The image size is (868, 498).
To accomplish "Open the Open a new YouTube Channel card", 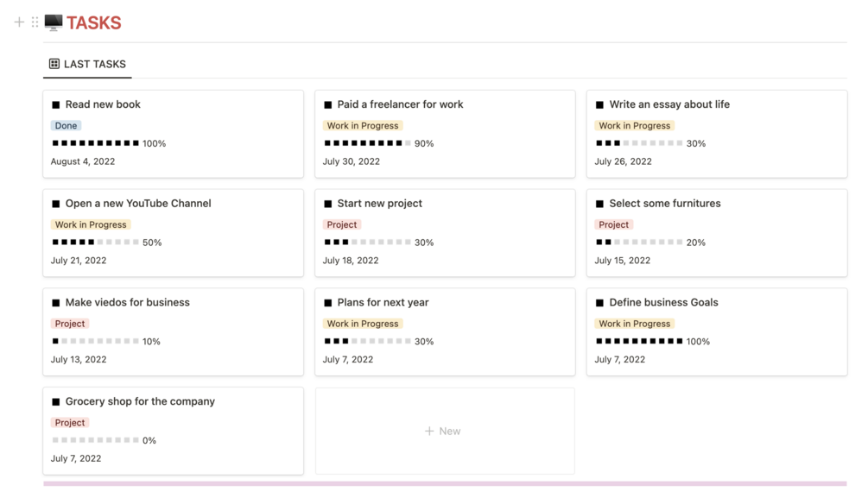I will 138,204.
